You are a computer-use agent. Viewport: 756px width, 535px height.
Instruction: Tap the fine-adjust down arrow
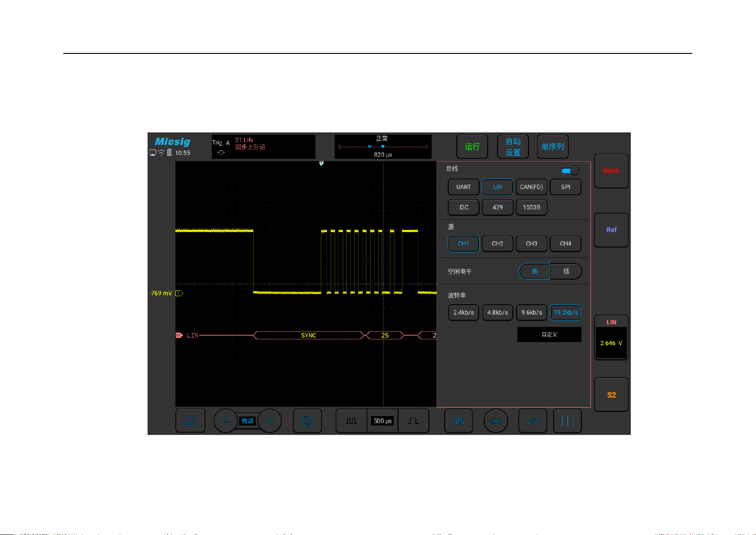[x=270, y=421]
